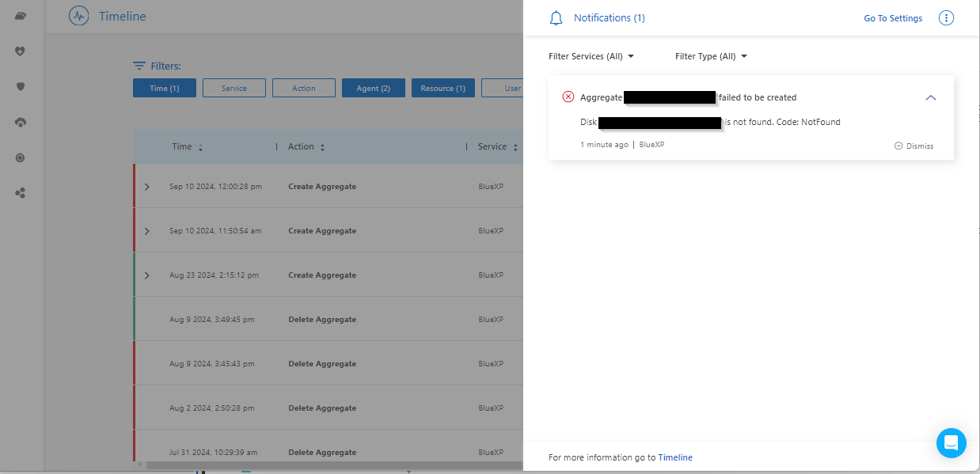Open the three-dot menu next to Go To Settings

pos(946,17)
